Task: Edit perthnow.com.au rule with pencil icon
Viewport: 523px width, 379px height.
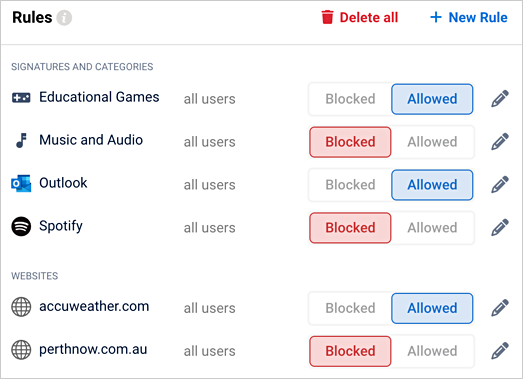Action: coord(500,351)
